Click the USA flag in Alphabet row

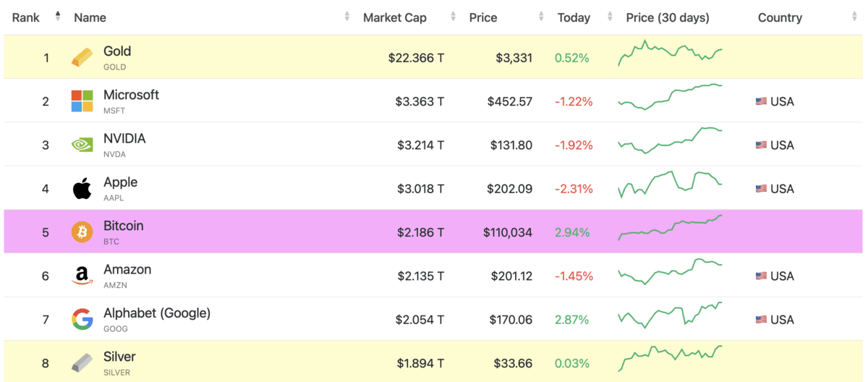[761, 320]
